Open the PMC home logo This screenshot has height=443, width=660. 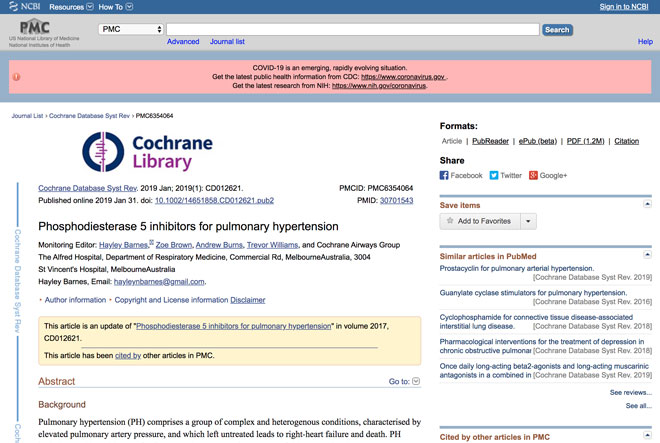point(35,27)
